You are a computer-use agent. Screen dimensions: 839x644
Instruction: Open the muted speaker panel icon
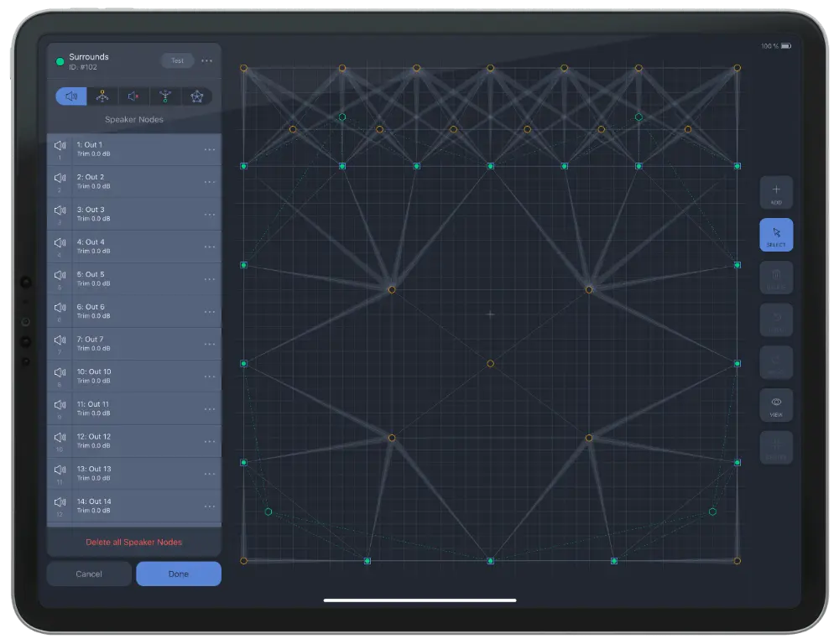click(x=132, y=96)
